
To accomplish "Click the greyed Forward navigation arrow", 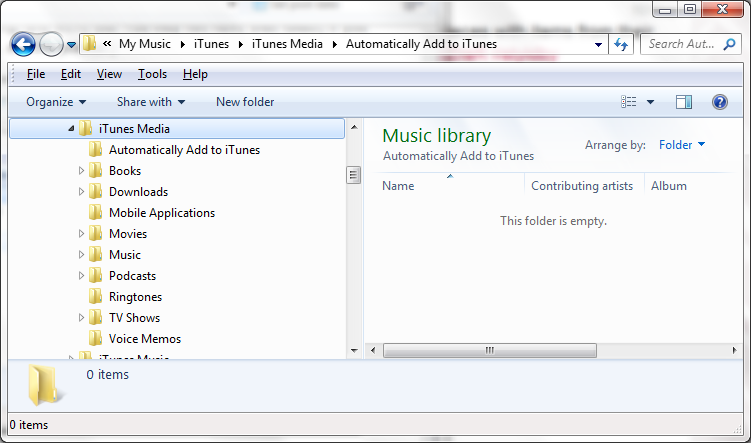I will pos(51,45).
